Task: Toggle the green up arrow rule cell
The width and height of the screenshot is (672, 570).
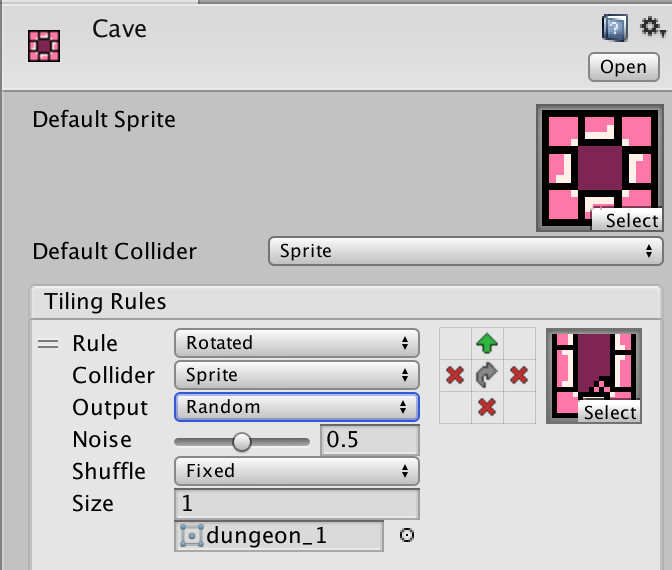Action: click(x=487, y=343)
